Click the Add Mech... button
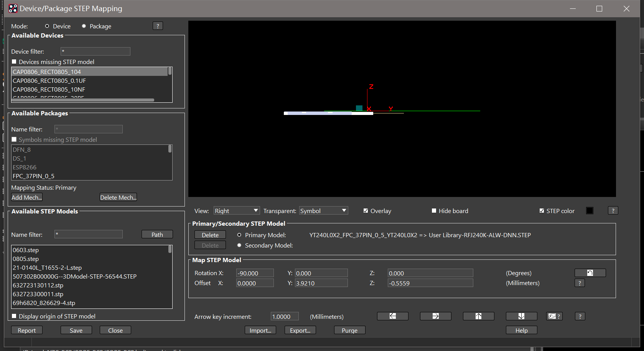This screenshot has width=644, height=351. [27, 197]
